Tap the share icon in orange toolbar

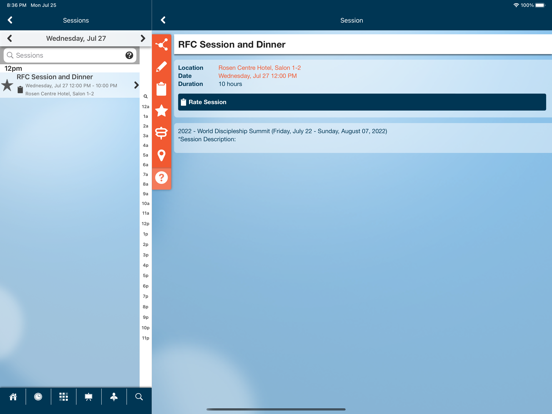pyautogui.click(x=162, y=45)
